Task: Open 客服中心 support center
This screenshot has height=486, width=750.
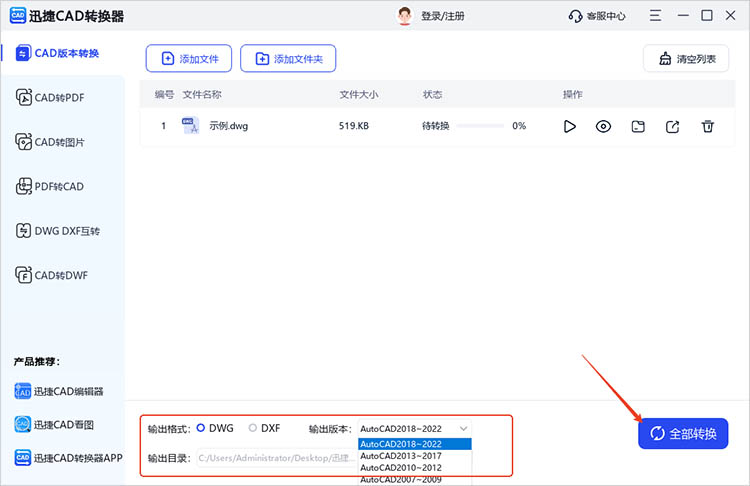Action: click(x=606, y=16)
